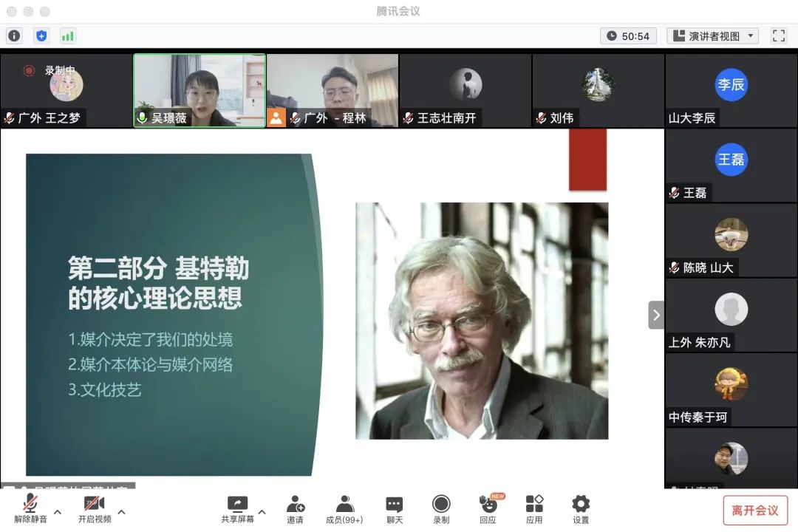The image size is (798, 532).
Task: Open the 成员 members list
Action: pos(344,509)
